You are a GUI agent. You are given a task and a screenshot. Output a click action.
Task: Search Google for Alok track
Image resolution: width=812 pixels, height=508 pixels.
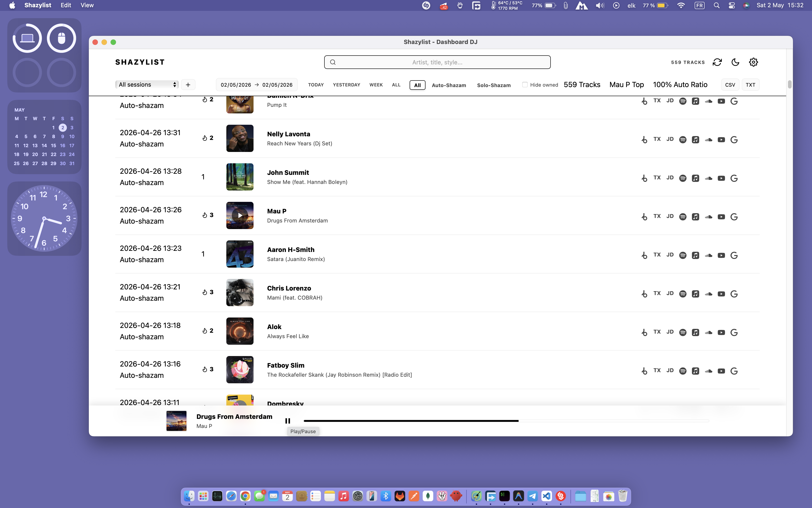click(734, 332)
